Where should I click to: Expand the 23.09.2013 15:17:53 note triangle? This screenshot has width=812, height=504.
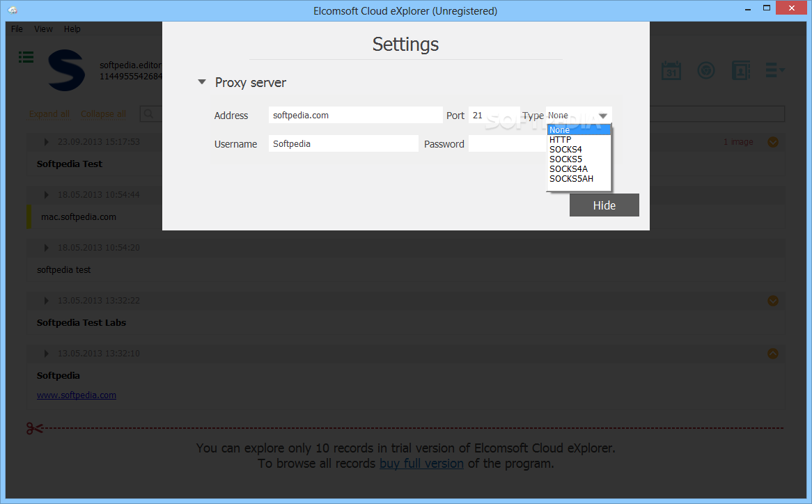click(x=46, y=142)
